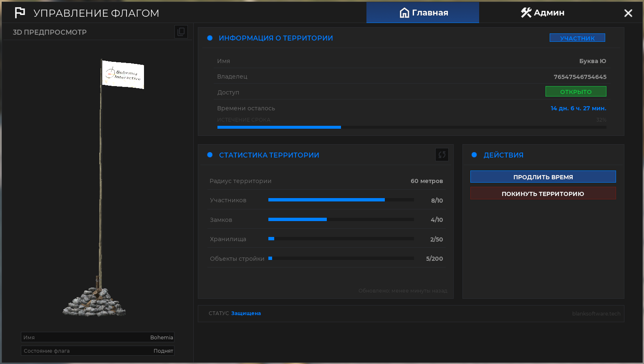The height and width of the screenshot is (364, 644).
Task: Click the Обновлено: менее минуты назад text
Action: click(403, 291)
